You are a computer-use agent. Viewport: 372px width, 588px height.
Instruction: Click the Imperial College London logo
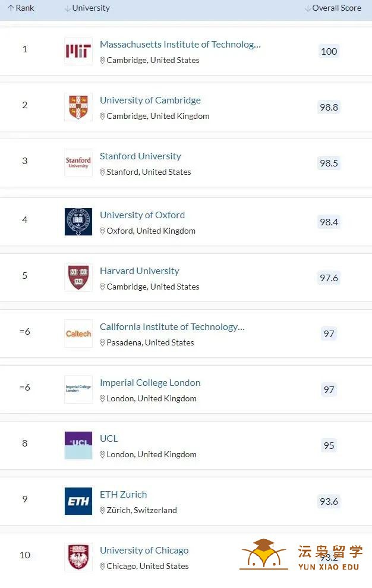[x=78, y=389]
